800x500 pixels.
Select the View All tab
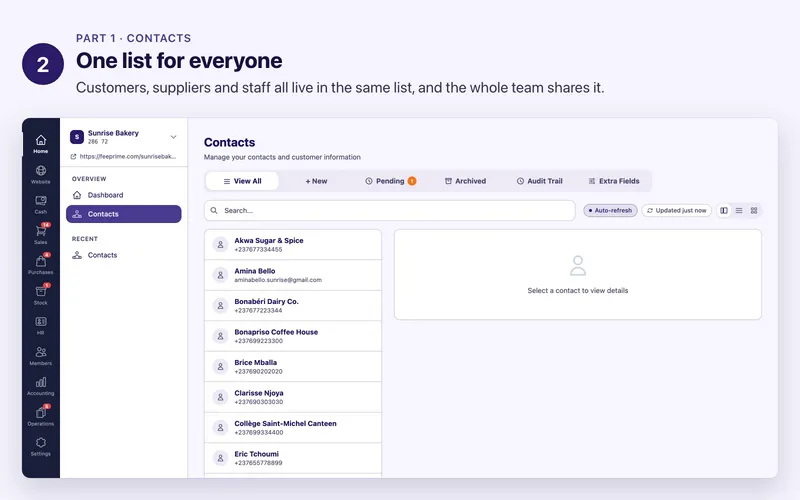242,181
